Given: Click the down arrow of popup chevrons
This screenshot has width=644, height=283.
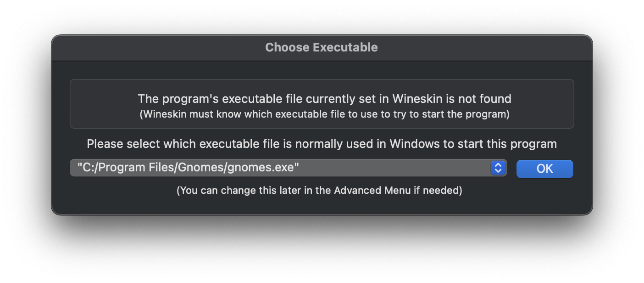Looking at the screenshot, I should pos(498,171).
